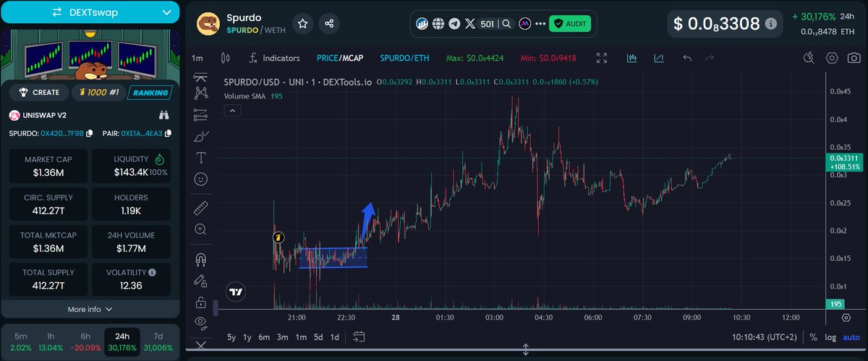Set chart range to 1y
This screenshot has height=361, width=868.
click(248, 337)
